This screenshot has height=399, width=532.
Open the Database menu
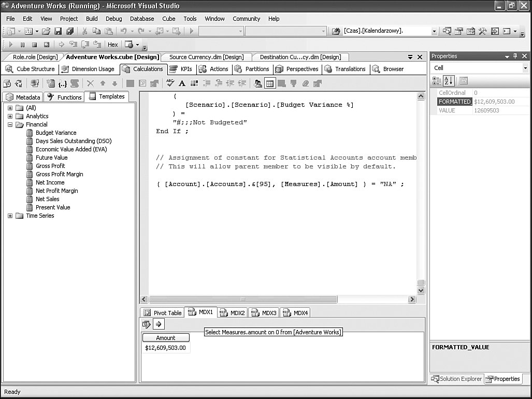pos(142,19)
